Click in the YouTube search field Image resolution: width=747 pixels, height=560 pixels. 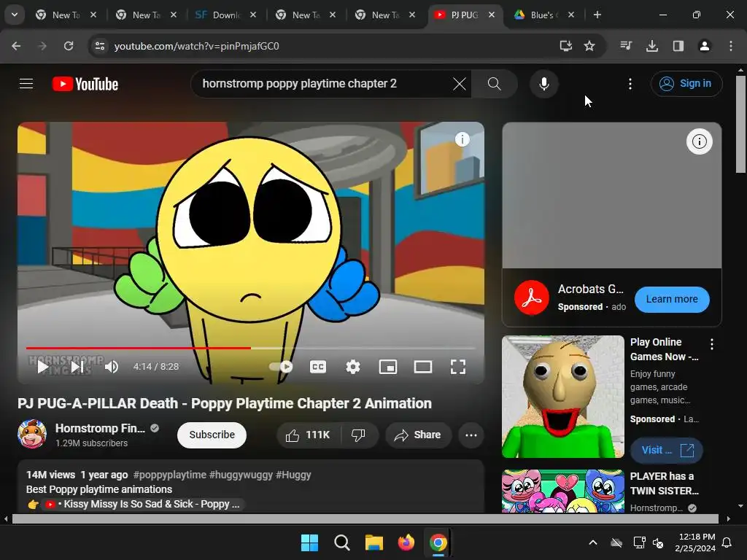click(x=324, y=84)
